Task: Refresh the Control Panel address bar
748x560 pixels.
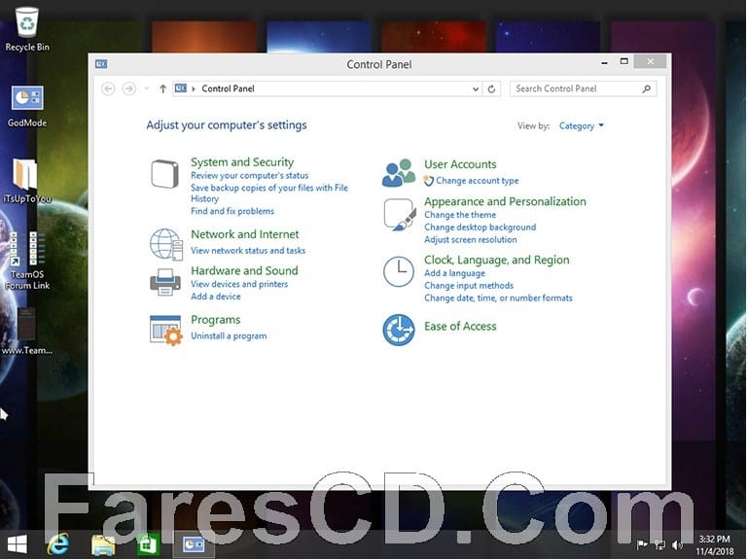Action: [x=491, y=88]
